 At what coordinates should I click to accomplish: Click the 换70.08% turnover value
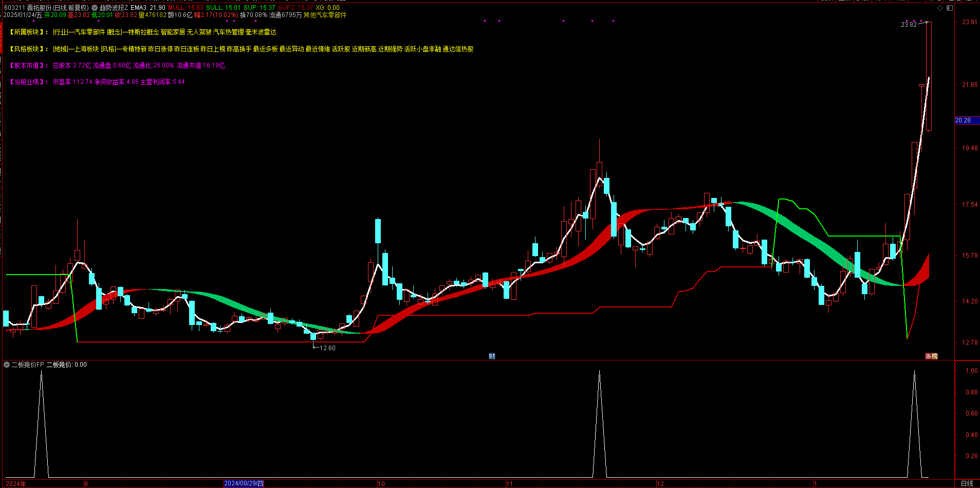pos(253,15)
